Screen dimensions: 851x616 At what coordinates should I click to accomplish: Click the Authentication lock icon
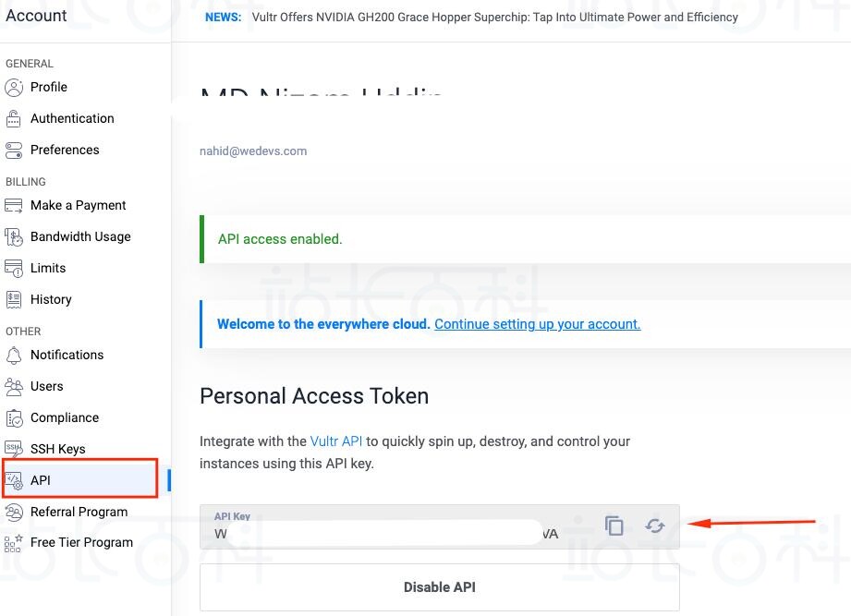click(13, 118)
